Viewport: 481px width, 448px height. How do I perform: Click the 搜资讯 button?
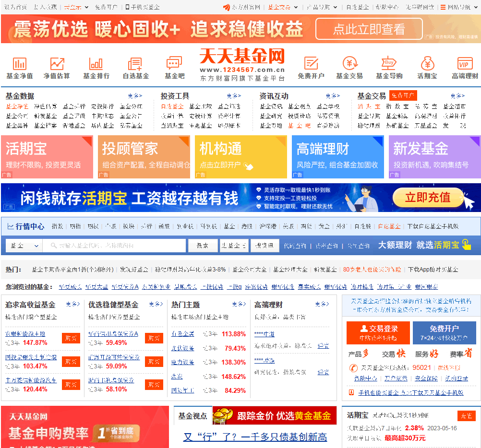265,246
